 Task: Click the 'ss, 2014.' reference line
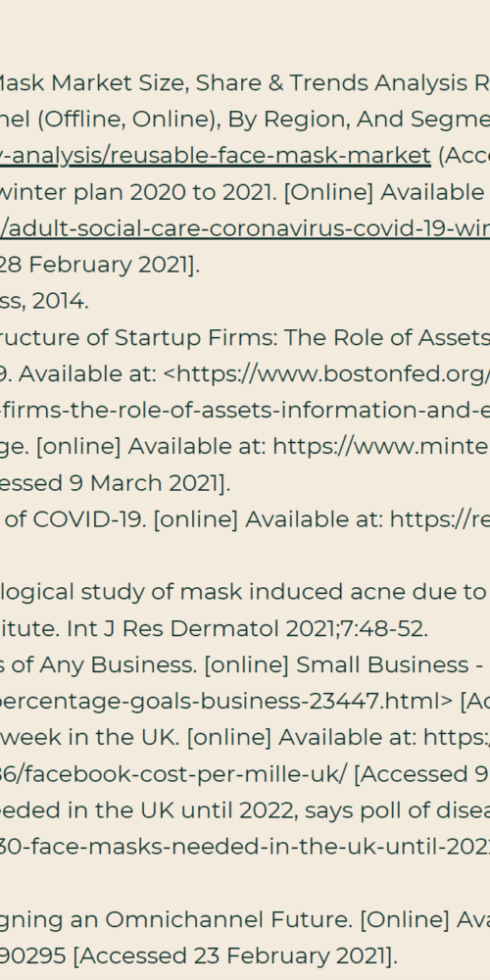click(x=44, y=301)
